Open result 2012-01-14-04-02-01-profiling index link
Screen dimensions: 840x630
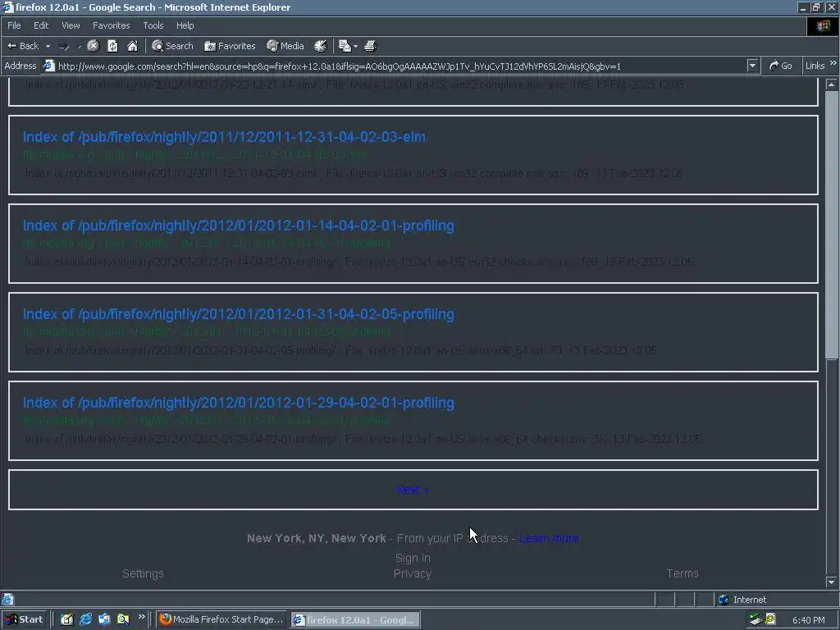click(x=239, y=226)
